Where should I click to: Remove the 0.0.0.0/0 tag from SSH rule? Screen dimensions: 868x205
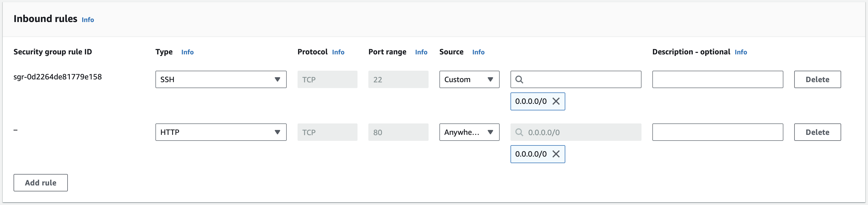click(556, 101)
